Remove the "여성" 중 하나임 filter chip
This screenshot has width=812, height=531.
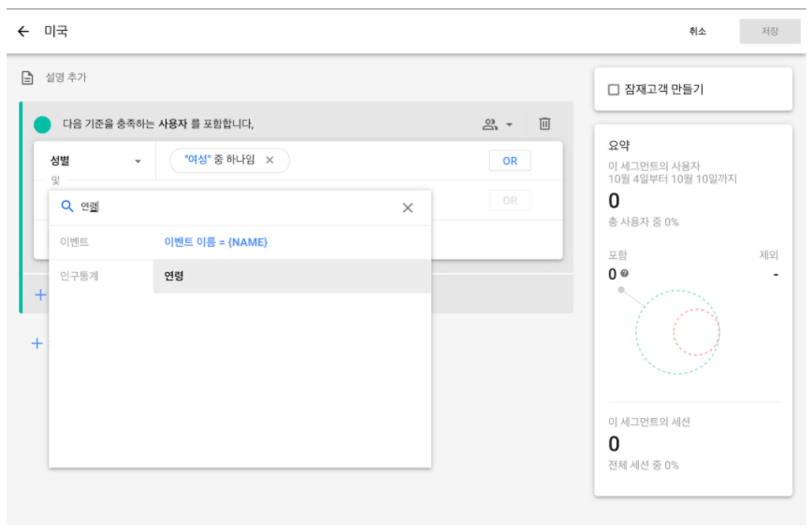click(x=269, y=160)
